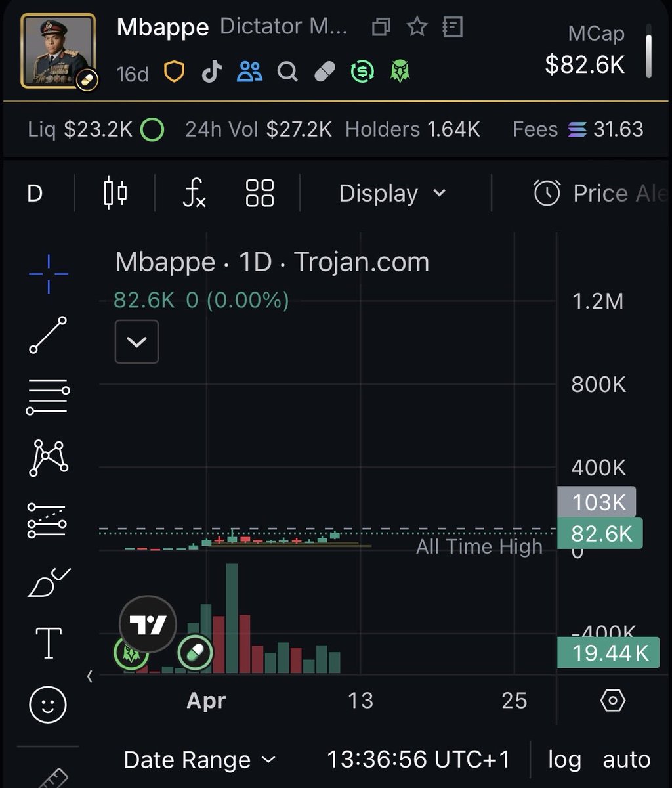The width and height of the screenshot is (672, 788).
Task: Click the pill event marker on chart
Action: (196, 653)
